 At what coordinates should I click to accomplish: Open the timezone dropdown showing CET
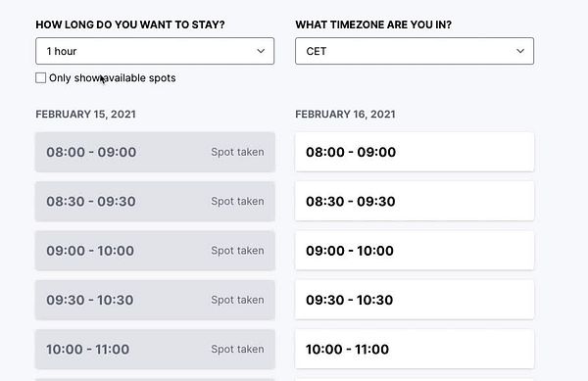[x=415, y=51]
